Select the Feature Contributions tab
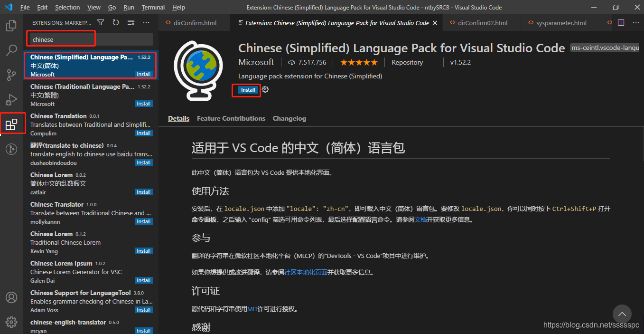Image resolution: width=644 pixels, height=334 pixels. pos(231,118)
